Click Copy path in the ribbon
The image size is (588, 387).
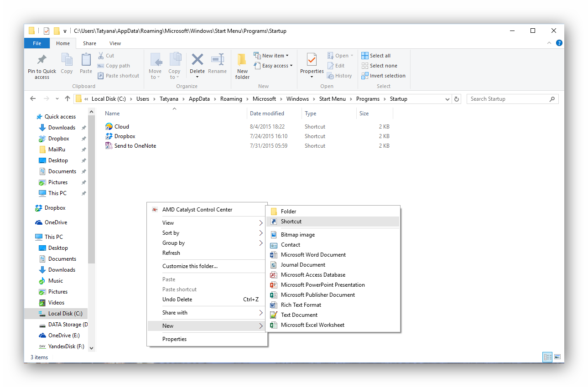coord(114,66)
